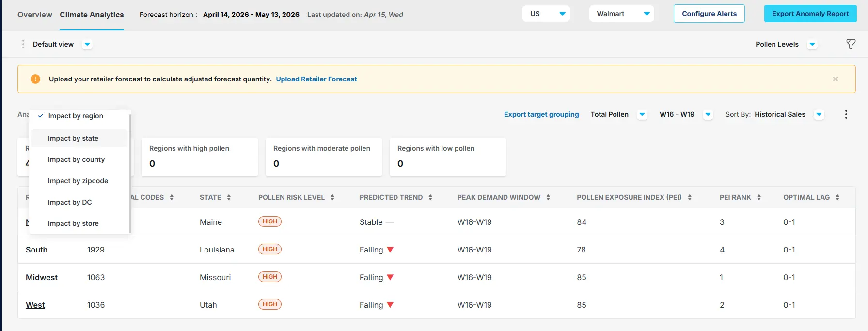The width and height of the screenshot is (868, 331).
Task: Switch to the Overview tab
Action: [35, 15]
